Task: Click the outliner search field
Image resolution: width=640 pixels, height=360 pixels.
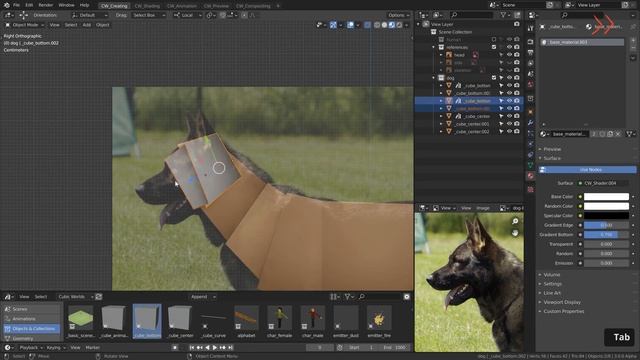Action: [x=471, y=15]
